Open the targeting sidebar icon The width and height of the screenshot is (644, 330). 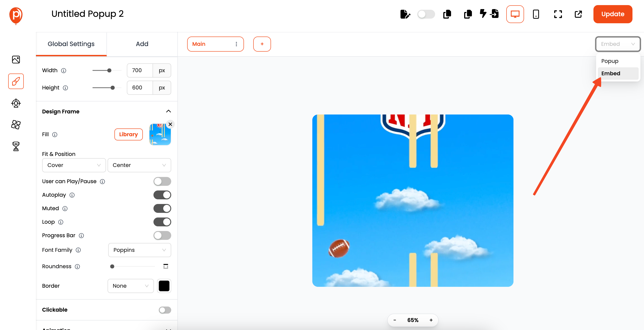coord(16,103)
